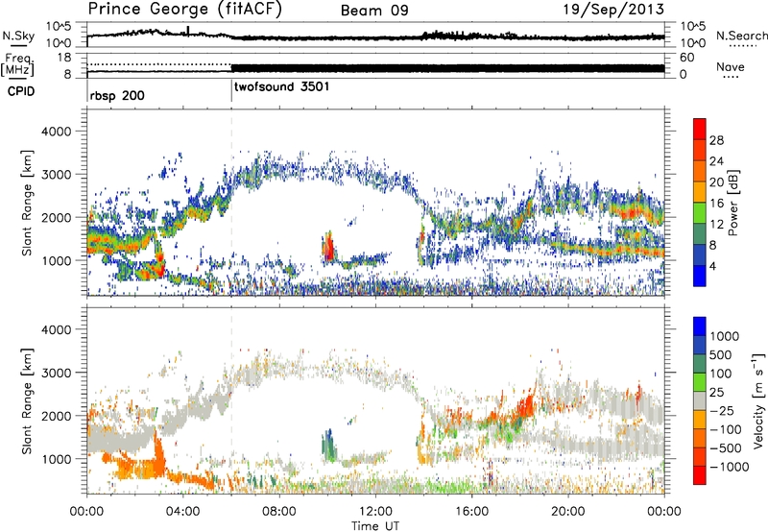Click the "-500" label on the velocity colorbar

[726, 448]
